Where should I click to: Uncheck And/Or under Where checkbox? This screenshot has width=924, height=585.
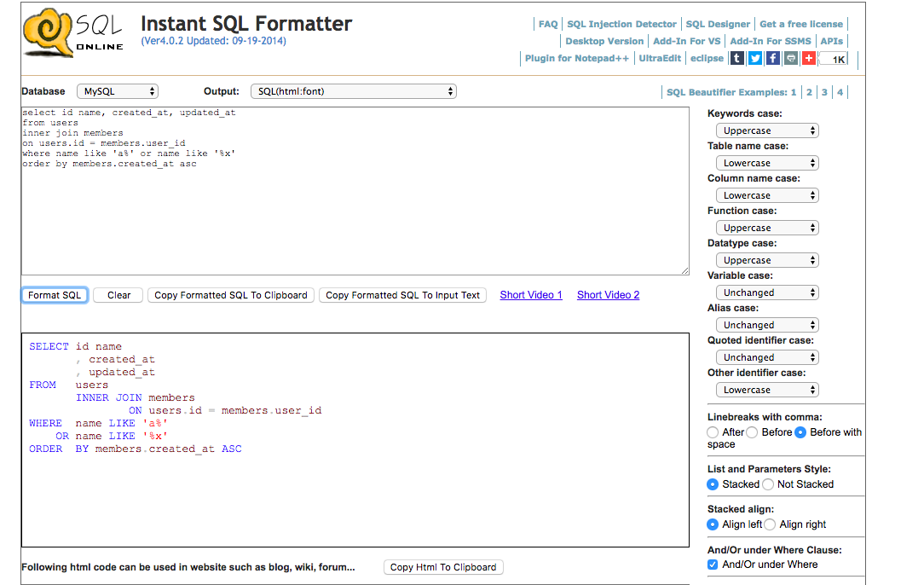pos(713,565)
